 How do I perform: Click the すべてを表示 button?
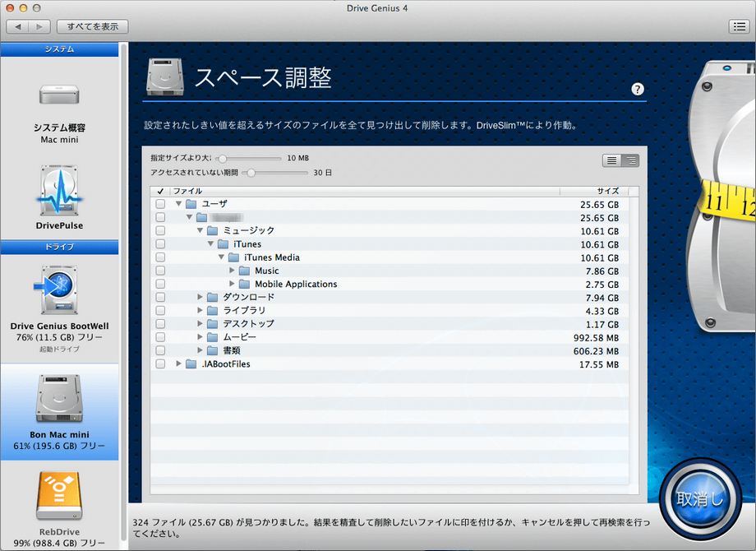tap(93, 26)
